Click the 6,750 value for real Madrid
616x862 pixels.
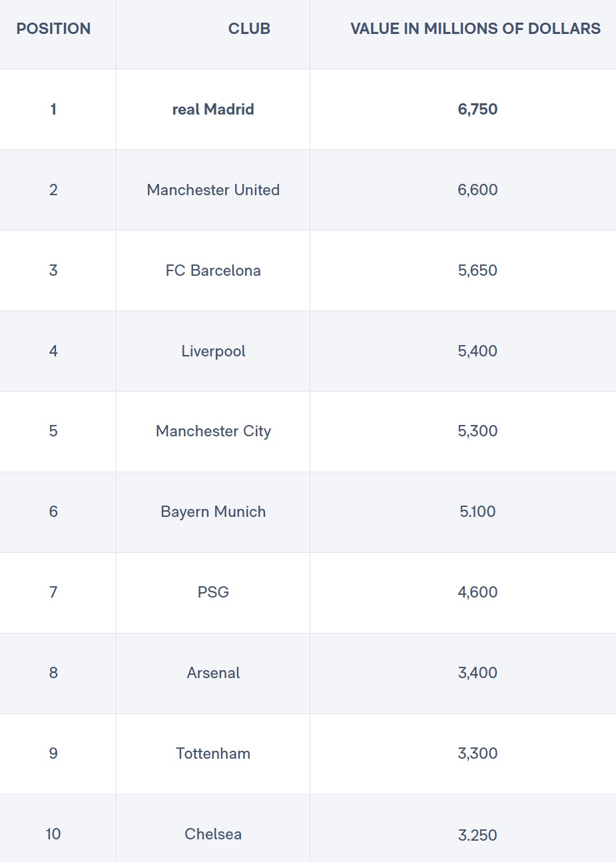[477, 109]
